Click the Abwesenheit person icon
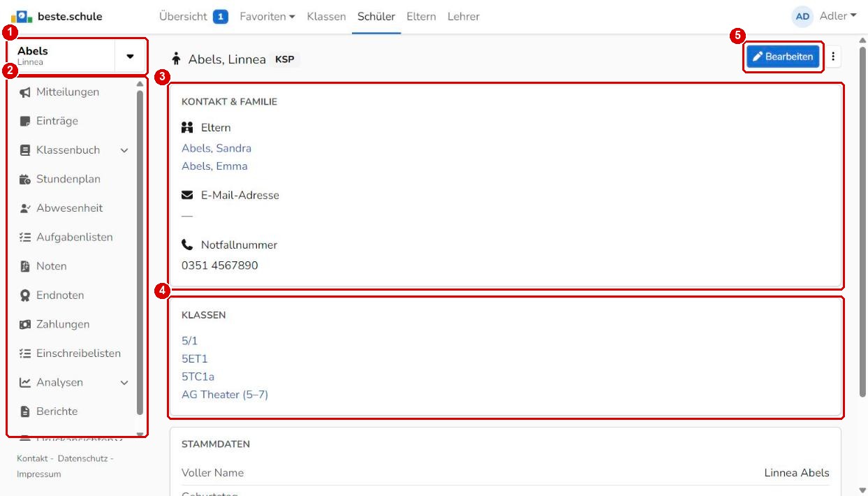Image resolution: width=868 pixels, height=496 pixels. [24, 208]
